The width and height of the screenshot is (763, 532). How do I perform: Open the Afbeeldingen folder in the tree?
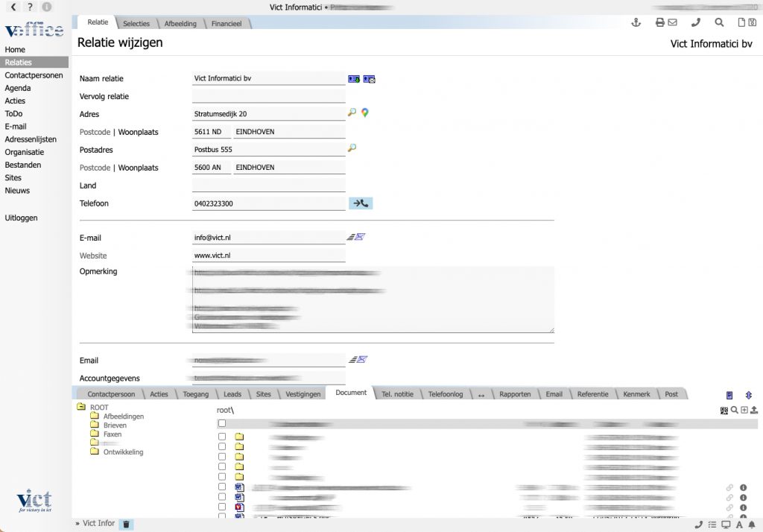point(123,417)
